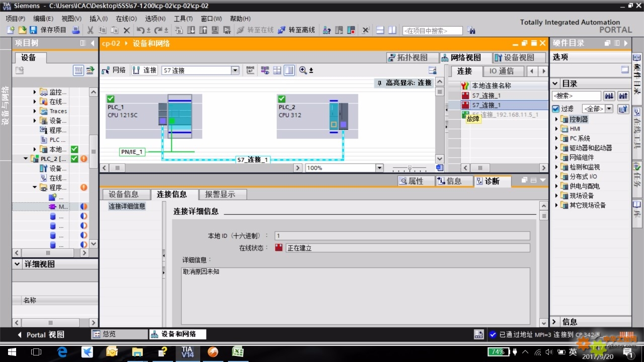Expand the PC 系统 catalog folder

(x=557, y=138)
